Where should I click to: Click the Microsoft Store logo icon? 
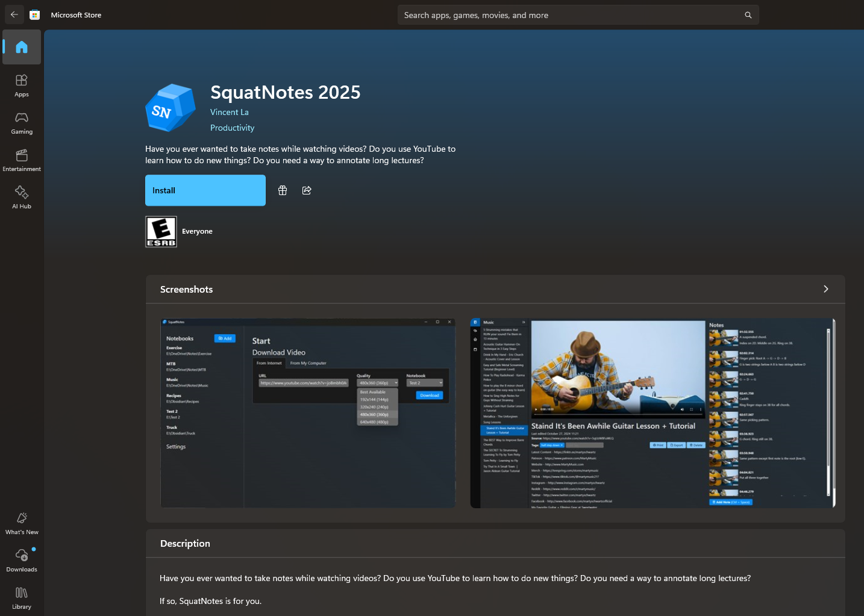[x=35, y=15]
